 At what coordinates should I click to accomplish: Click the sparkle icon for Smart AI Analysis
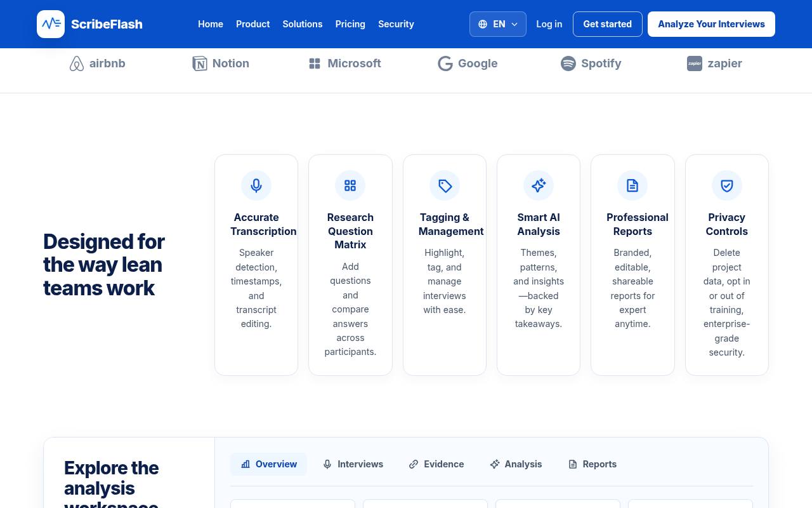coord(539,185)
